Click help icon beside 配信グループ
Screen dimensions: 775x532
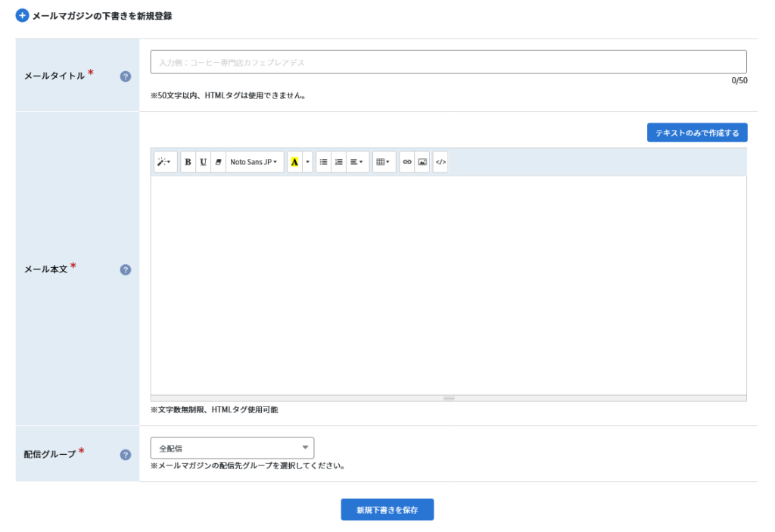coord(126,455)
